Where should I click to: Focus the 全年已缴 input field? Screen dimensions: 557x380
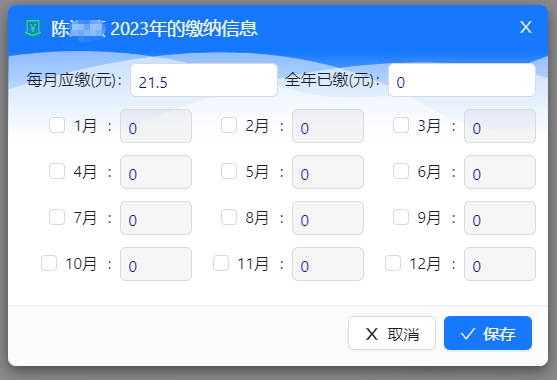click(462, 80)
